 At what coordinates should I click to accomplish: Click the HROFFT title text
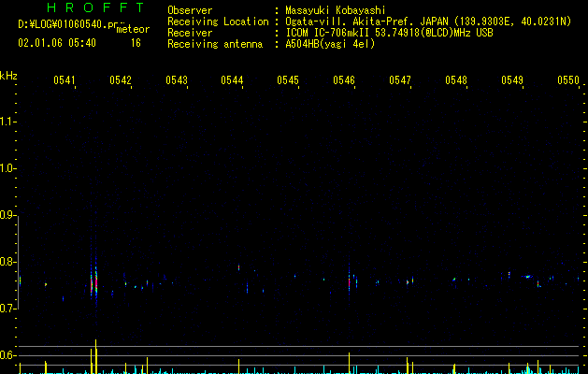point(96,7)
